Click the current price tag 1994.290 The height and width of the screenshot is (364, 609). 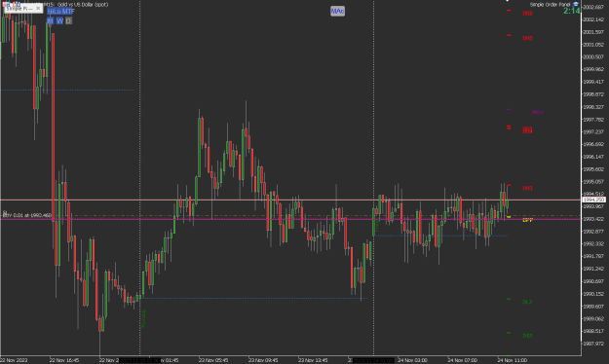(x=593, y=200)
